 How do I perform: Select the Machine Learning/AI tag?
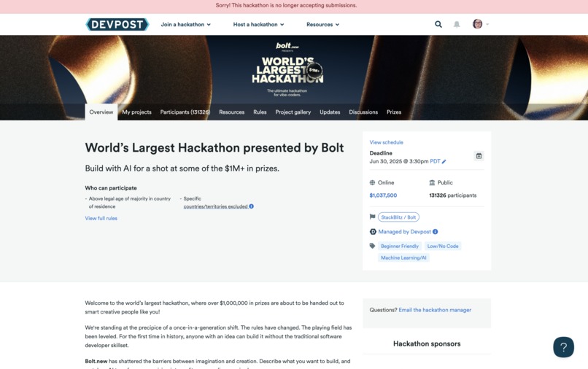coord(403,257)
